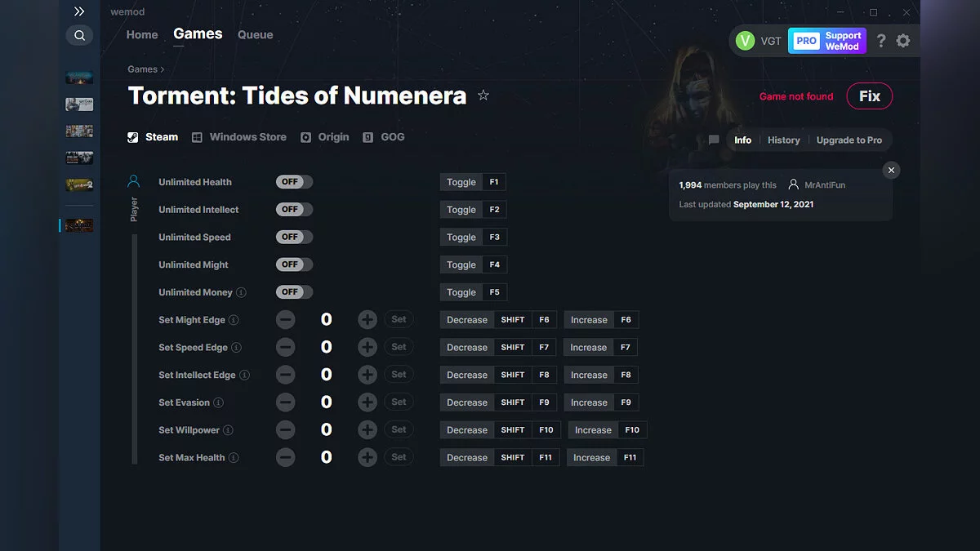This screenshot has height=551, width=980.
Task: Switch to the History tab
Action: click(x=783, y=140)
